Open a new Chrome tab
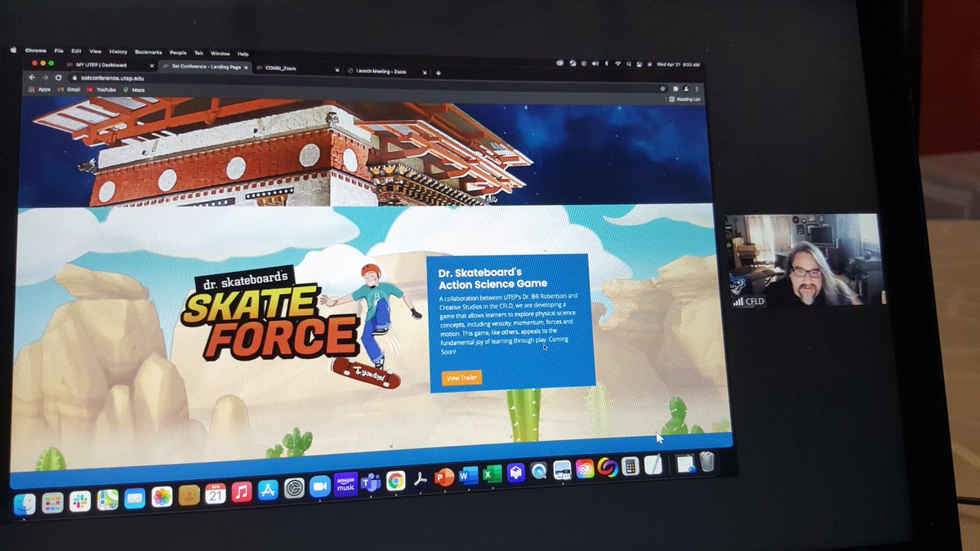This screenshot has height=551, width=980. coord(439,73)
